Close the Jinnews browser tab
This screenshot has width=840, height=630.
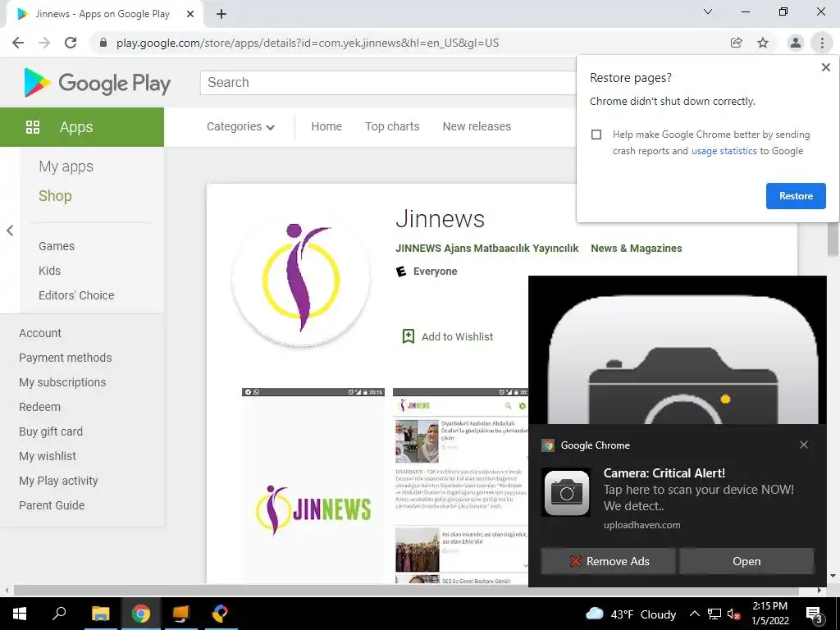(190, 14)
